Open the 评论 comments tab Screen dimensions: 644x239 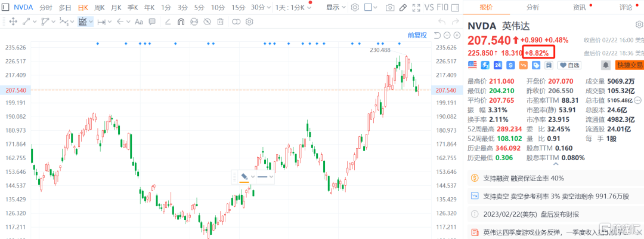[x=626, y=7]
